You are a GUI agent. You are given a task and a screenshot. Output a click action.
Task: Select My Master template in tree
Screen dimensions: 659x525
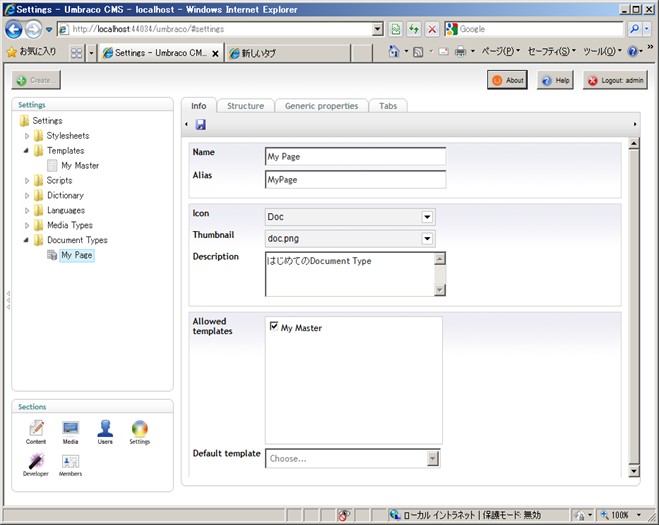point(80,166)
